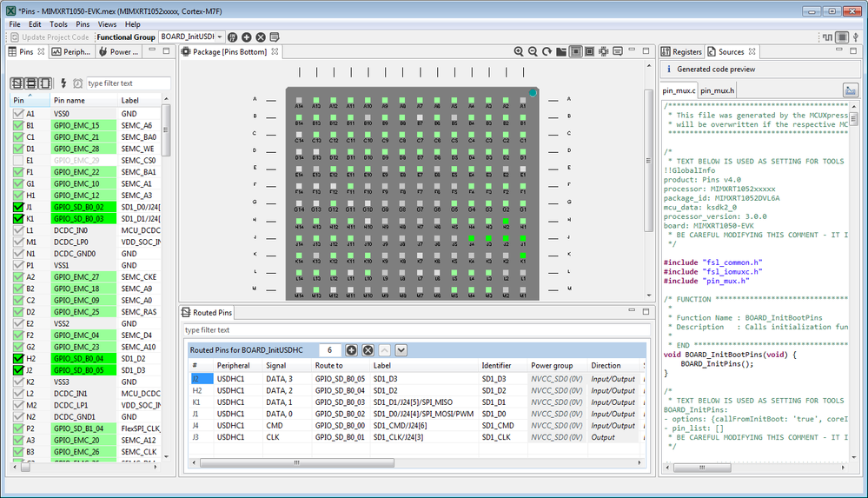Select the J2 routed pin row cell
The height and width of the screenshot is (498, 868).
pyautogui.click(x=201, y=379)
